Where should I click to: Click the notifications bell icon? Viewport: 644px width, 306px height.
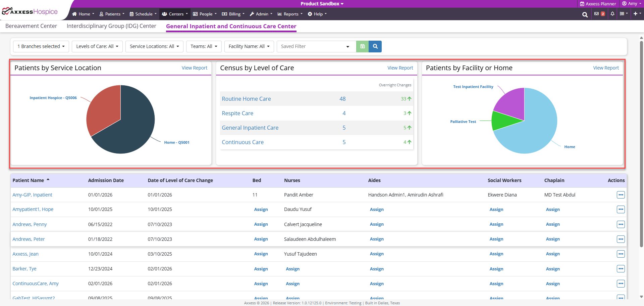point(612,14)
